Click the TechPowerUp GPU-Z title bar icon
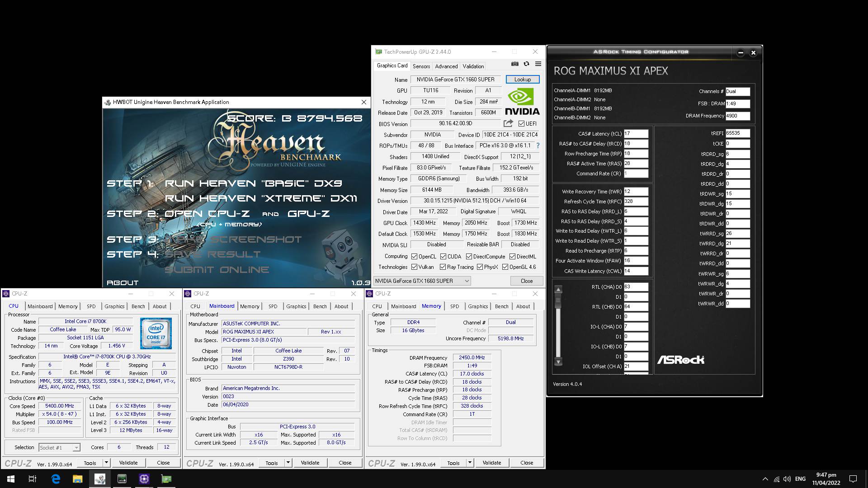Image resolution: width=868 pixels, height=488 pixels. 379,52
